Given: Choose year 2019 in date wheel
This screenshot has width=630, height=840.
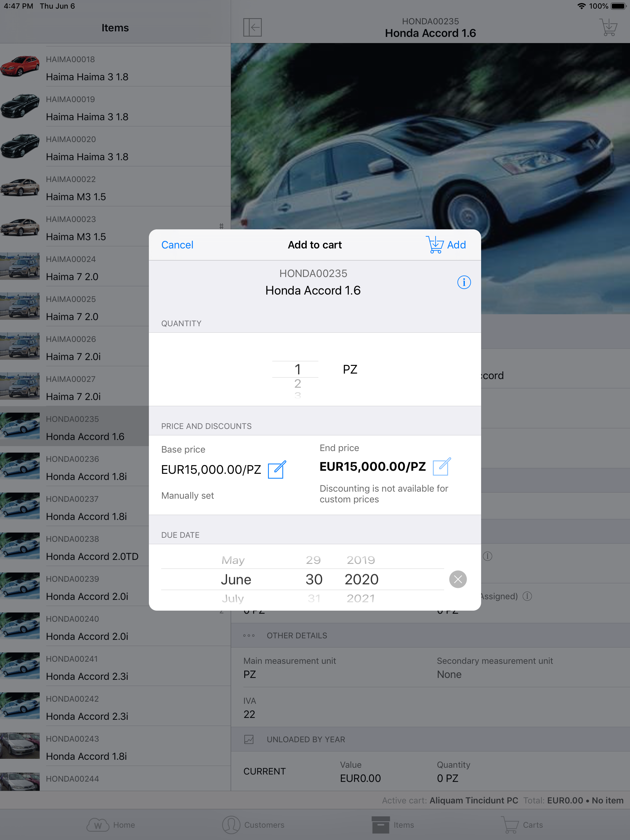Looking at the screenshot, I should [361, 560].
